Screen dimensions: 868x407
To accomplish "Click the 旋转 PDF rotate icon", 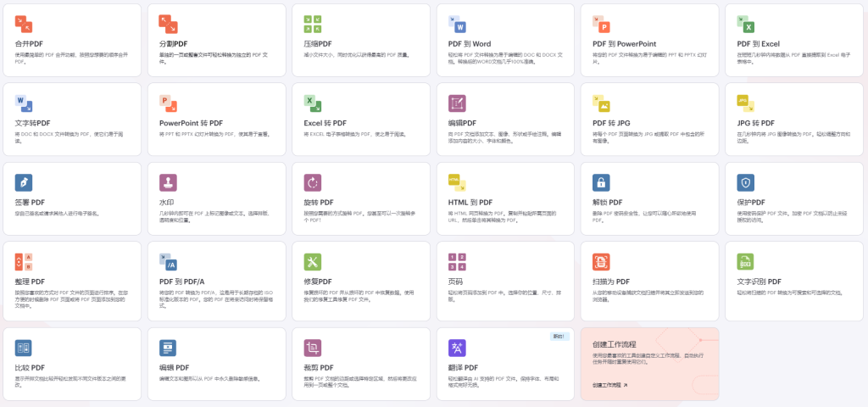I will (x=312, y=182).
